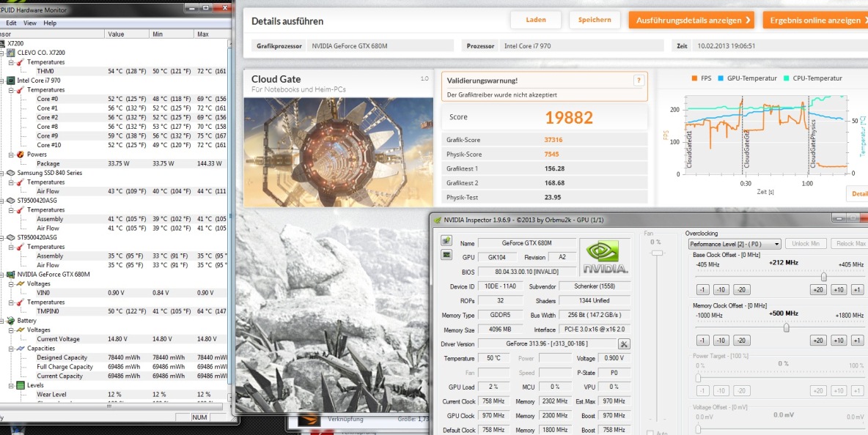The height and width of the screenshot is (435, 868).
Task: Collapse the Capacities node
Action: 11,349
